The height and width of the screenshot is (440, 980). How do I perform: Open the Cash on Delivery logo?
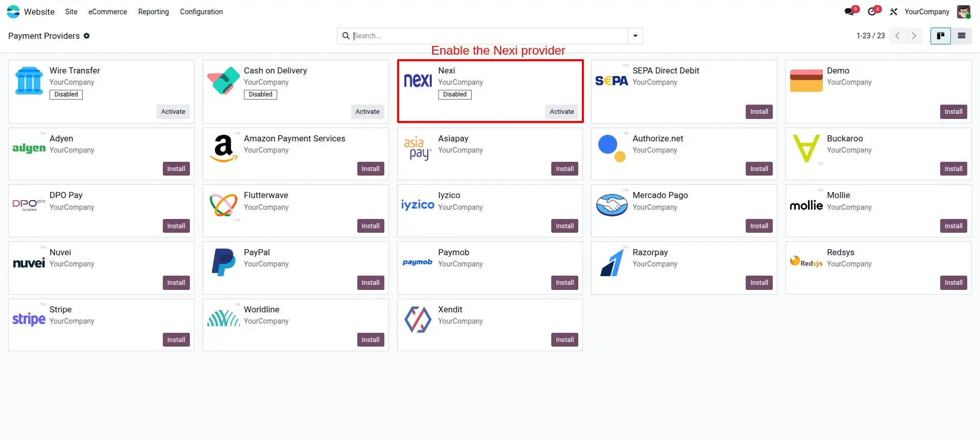click(224, 81)
